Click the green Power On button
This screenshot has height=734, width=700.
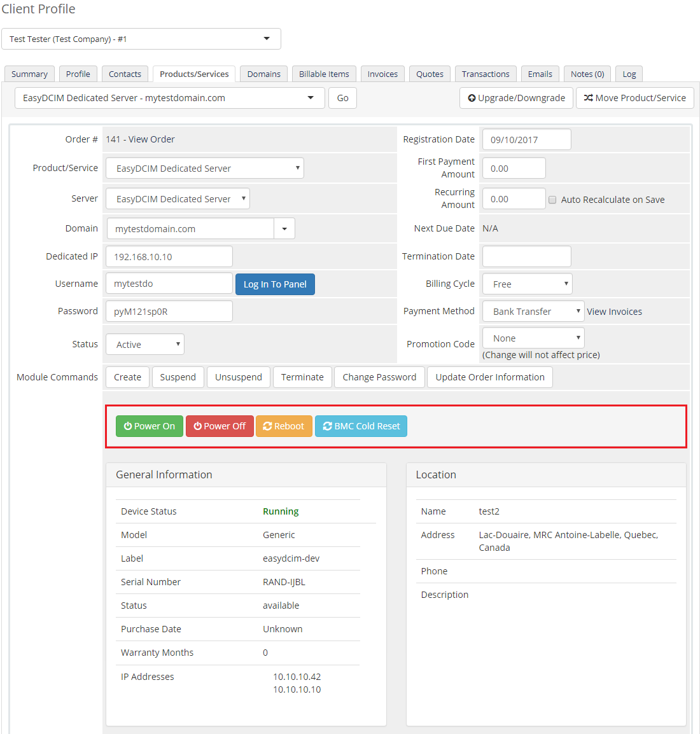(150, 426)
